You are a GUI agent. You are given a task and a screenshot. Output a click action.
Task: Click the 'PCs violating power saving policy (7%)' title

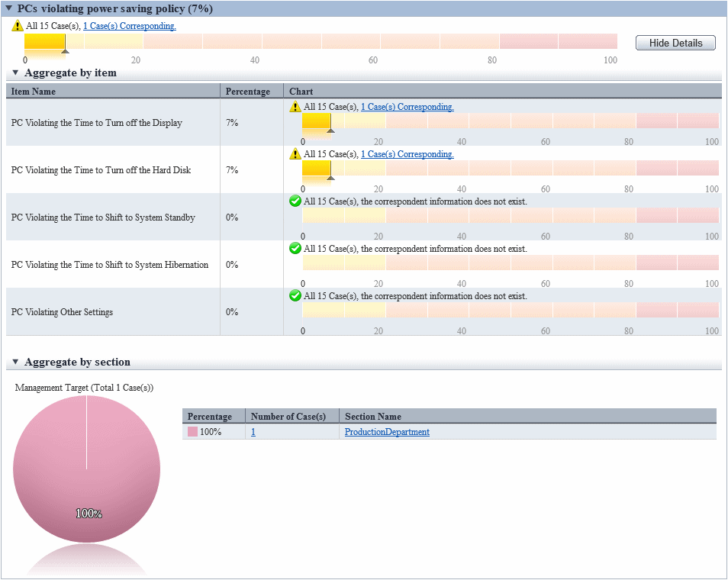click(x=115, y=9)
